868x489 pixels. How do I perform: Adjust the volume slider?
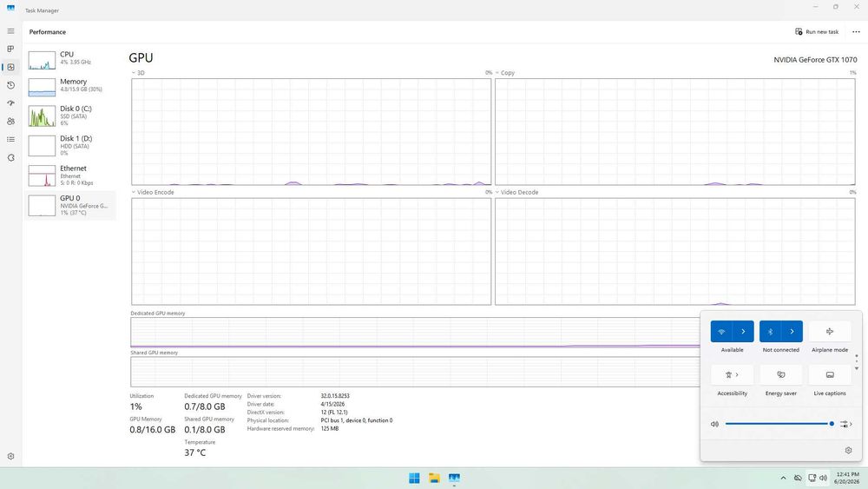point(780,424)
